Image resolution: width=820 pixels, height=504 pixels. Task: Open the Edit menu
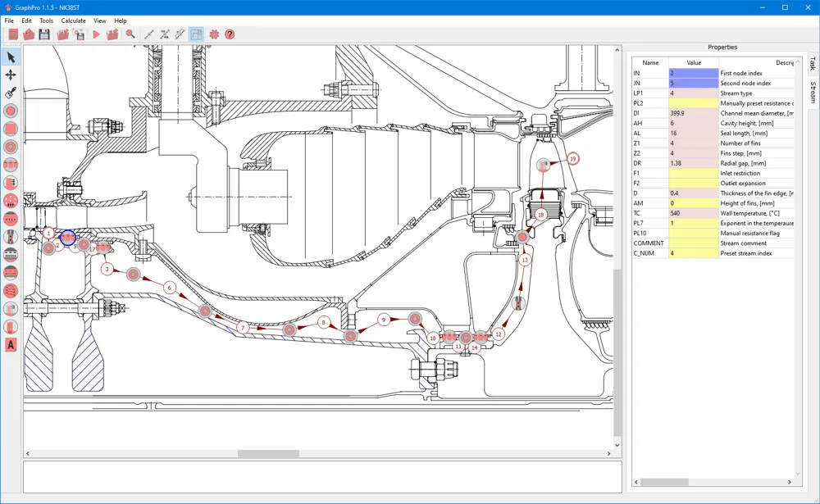(x=27, y=21)
